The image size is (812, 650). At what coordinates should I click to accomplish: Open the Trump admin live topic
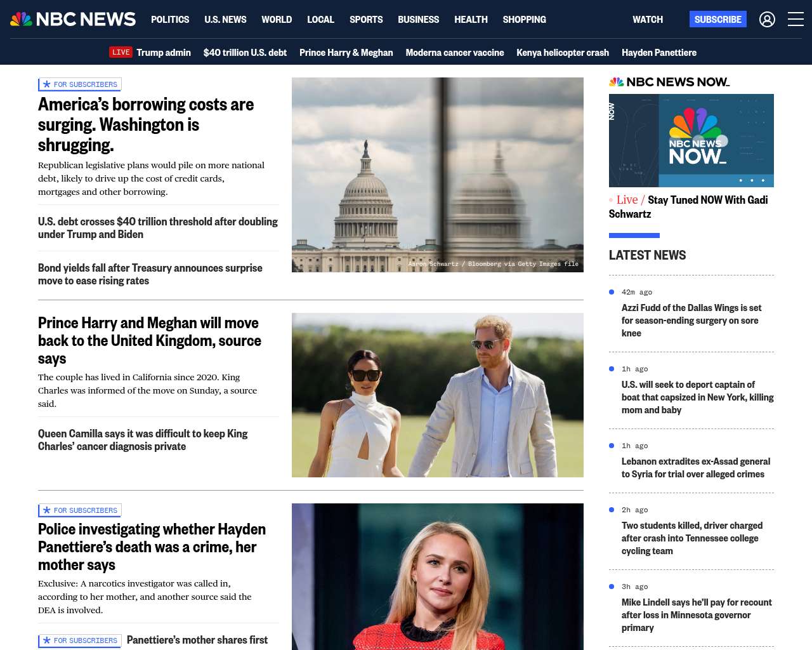(164, 53)
